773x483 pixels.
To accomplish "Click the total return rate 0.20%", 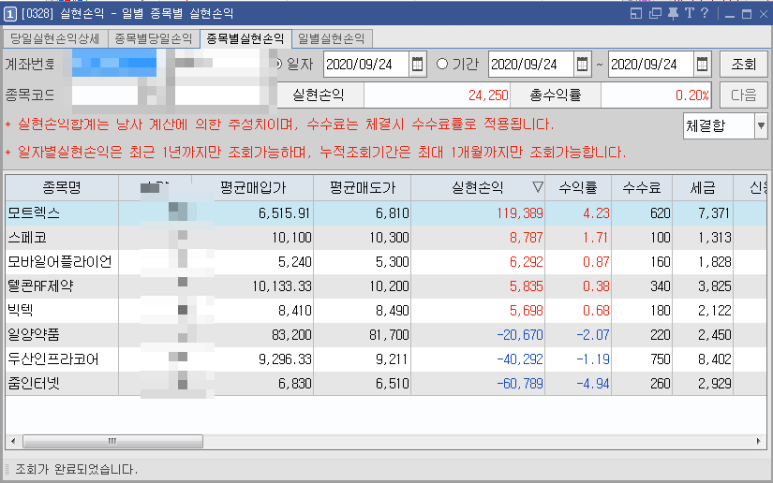I will point(692,95).
